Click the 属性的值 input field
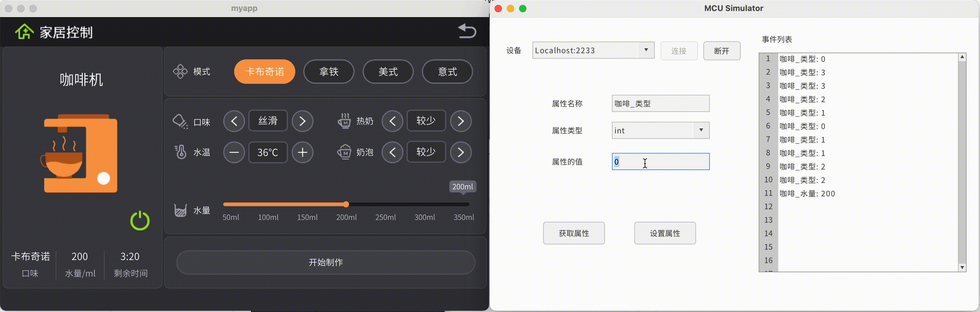This screenshot has width=980, height=312. tap(661, 162)
